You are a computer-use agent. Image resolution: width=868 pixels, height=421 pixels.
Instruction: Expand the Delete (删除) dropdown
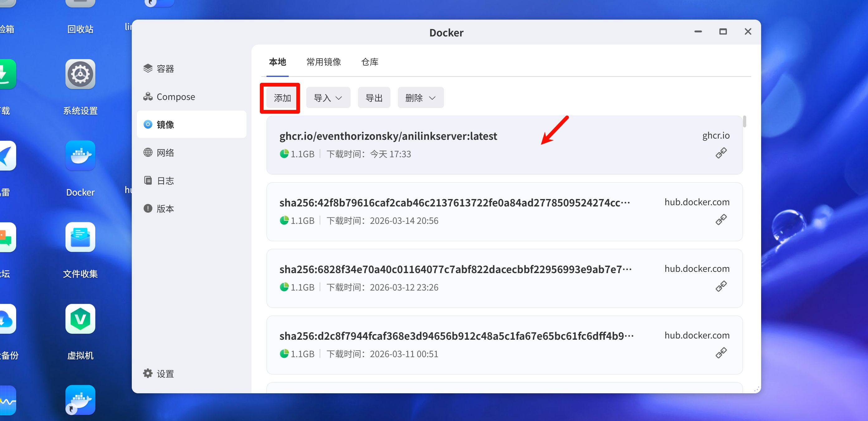click(x=420, y=98)
